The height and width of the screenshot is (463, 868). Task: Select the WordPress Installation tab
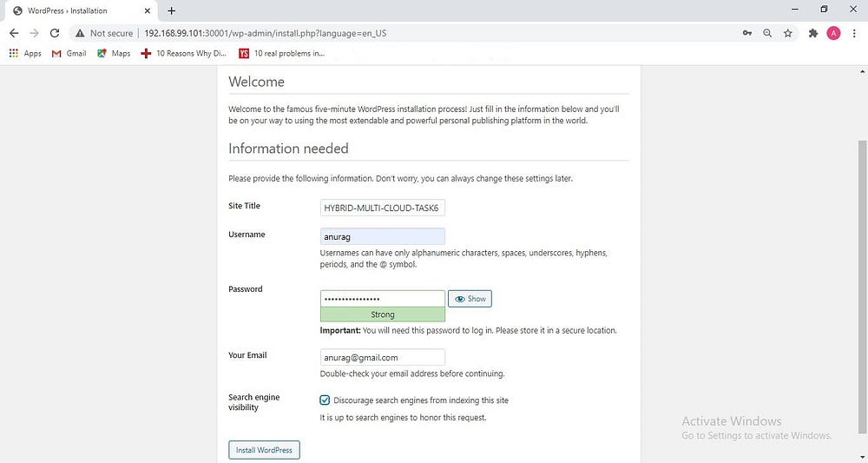[x=80, y=10]
